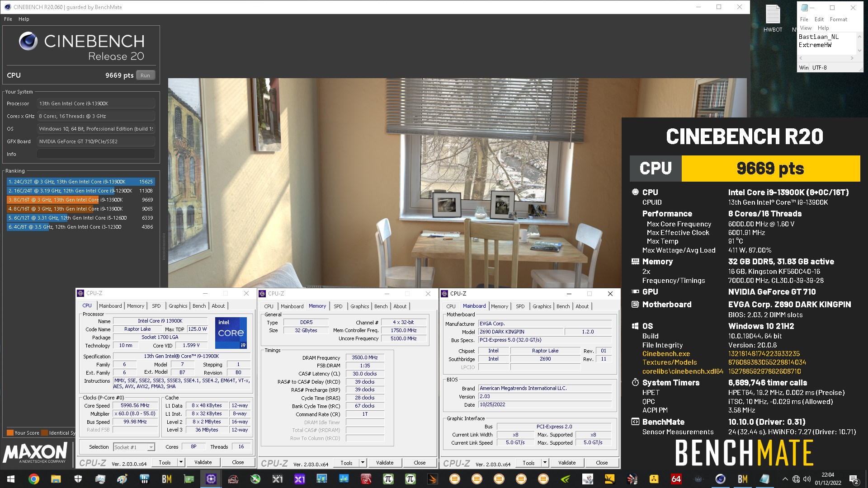Click Close button in first CPU-Z window
This screenshot has height=488, width=868.
click(238, 462)
